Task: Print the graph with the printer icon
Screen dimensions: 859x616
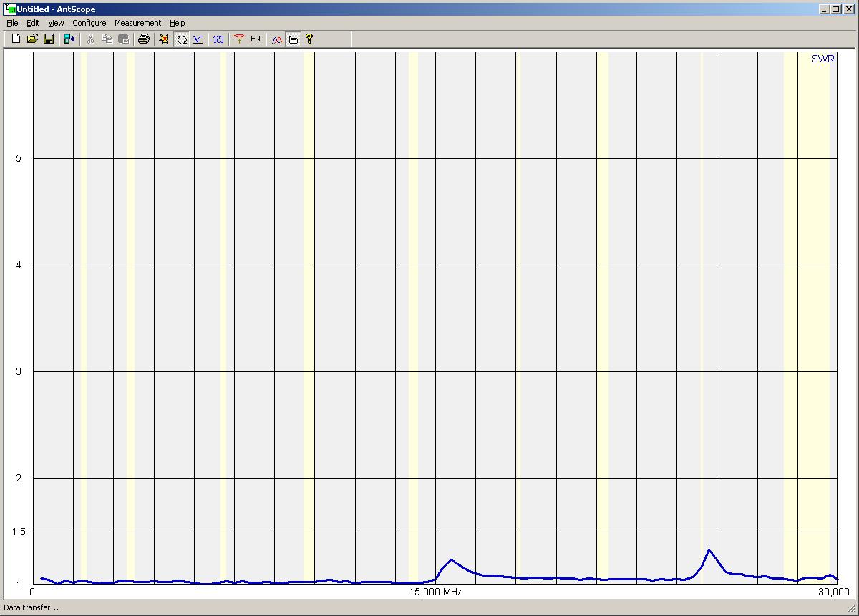Action: pos(143,39)
